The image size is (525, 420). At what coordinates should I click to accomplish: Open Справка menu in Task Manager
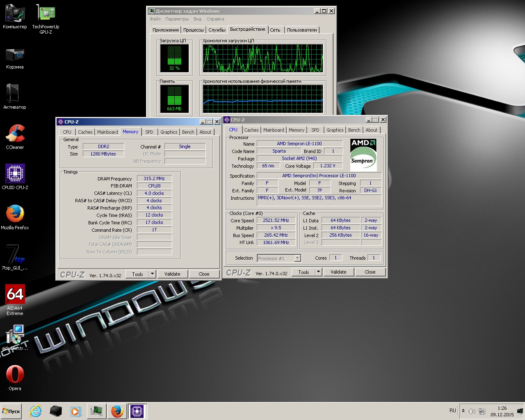tap(215, 19)
